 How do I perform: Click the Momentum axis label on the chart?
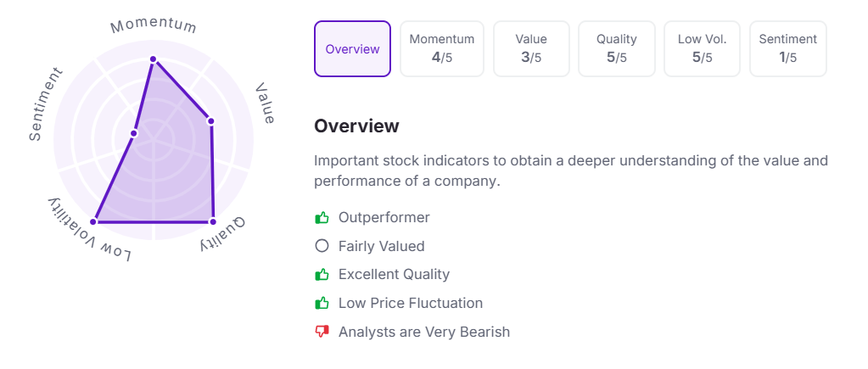pos(154,25)
